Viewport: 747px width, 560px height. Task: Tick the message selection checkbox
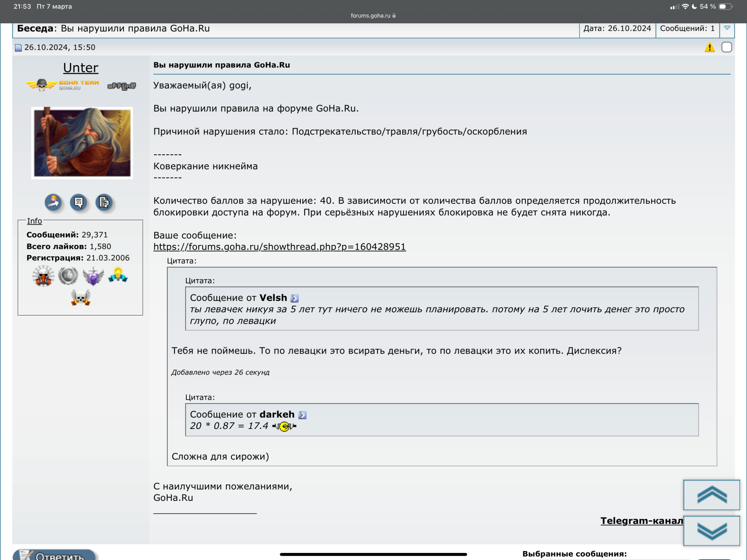point(726,47)
